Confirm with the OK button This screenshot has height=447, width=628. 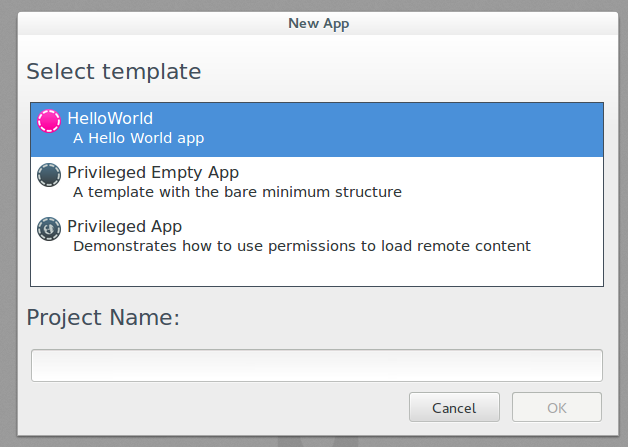click(557, 407)
